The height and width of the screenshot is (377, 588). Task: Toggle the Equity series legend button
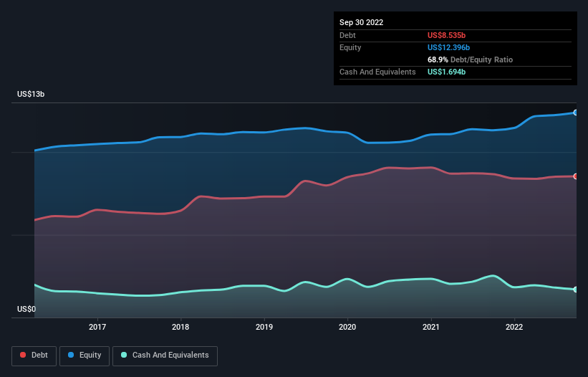pyautogui.click(x=85, y=355)
